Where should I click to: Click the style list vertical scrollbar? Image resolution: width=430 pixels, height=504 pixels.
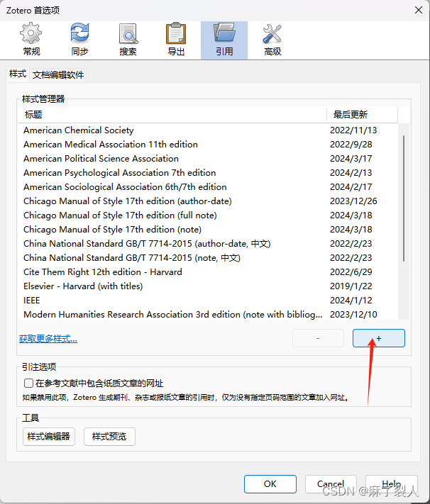pos(404,198)
